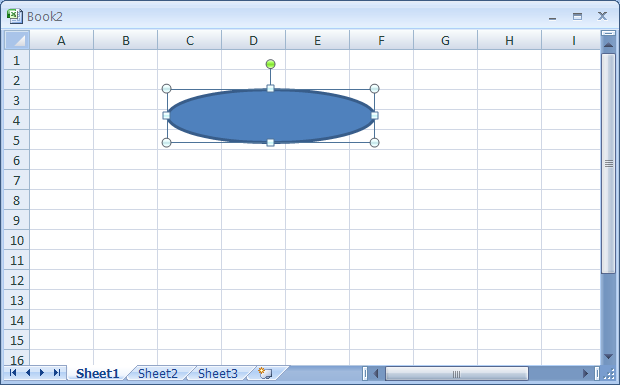
Task: Click the bottom-left corner handle of the ellipse
Action: [x=166, y=143]
